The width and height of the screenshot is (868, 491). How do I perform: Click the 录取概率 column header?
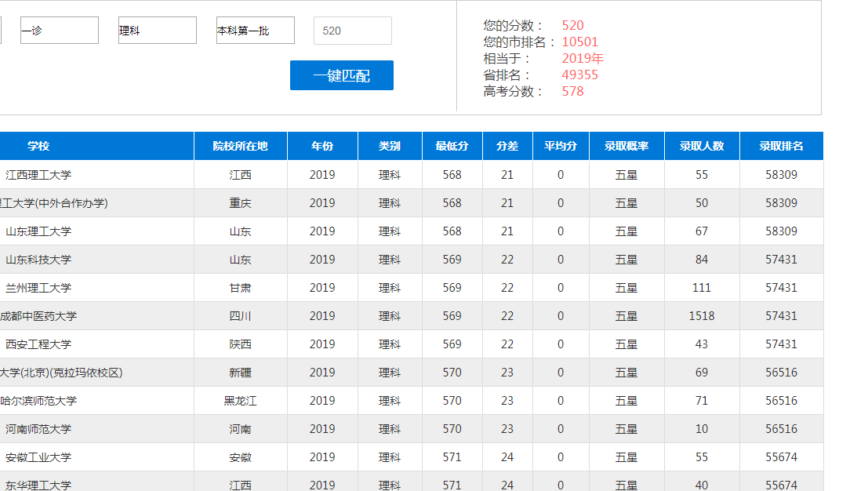[x=626, y=146]
